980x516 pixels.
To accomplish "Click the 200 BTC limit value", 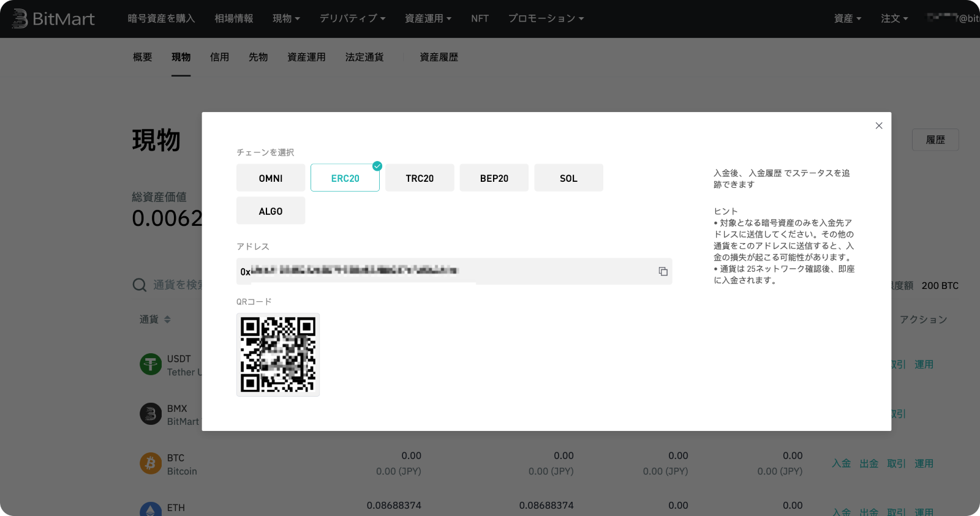I will (x=940, y=285).
